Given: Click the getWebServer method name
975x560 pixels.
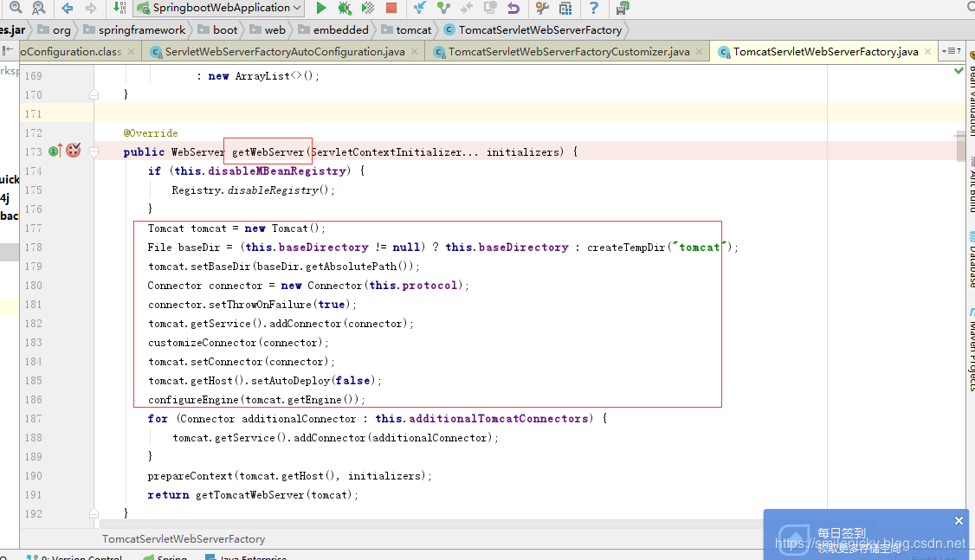Looking at the screenshot, I should (268, 151).
